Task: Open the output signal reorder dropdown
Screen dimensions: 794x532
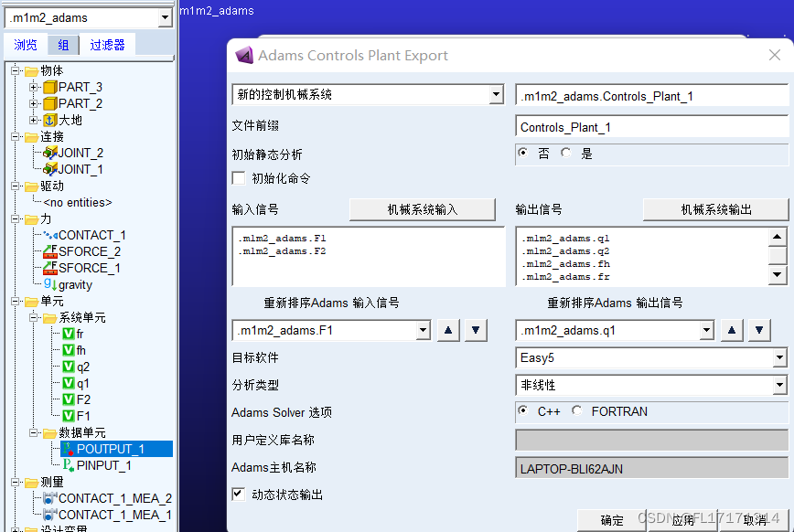Action: [x=707, y=331]
